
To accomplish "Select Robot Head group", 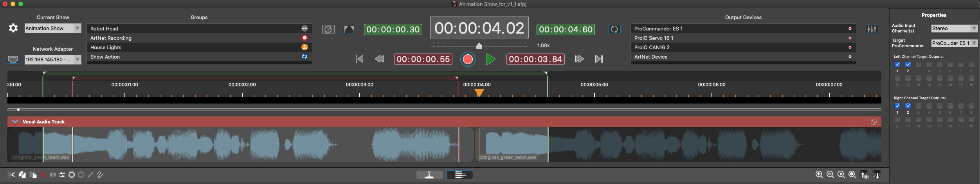I will (199, 29).
